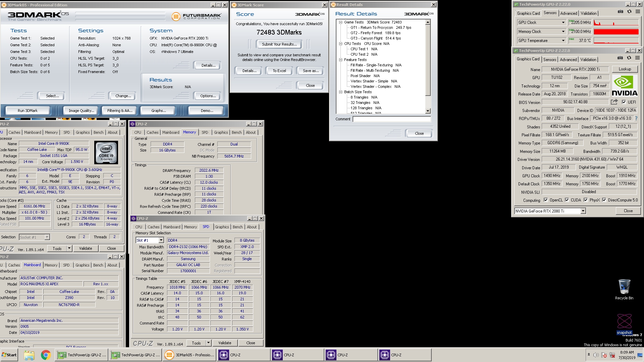Click GPU Temperature sensor graph
This screenshot has width=644, height=362.
coord(616,41)
